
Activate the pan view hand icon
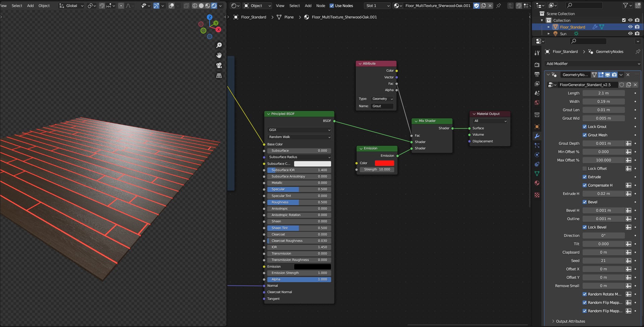[219, 55]
